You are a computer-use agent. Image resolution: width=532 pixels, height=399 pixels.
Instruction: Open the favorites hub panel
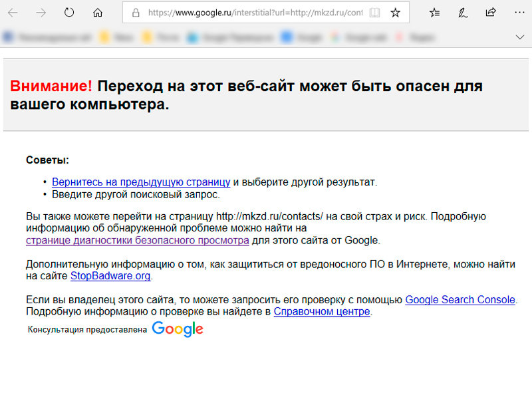(x=434, y=13)
